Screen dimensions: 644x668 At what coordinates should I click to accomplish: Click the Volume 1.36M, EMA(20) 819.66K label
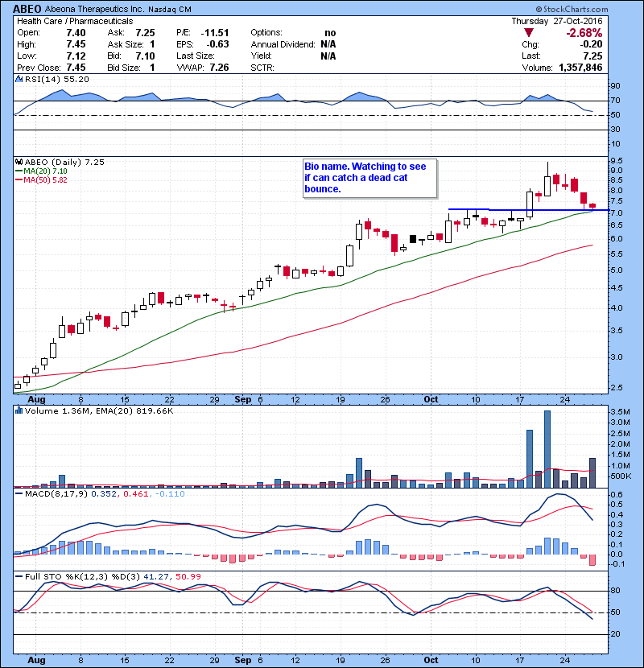(x=99, y=410)
